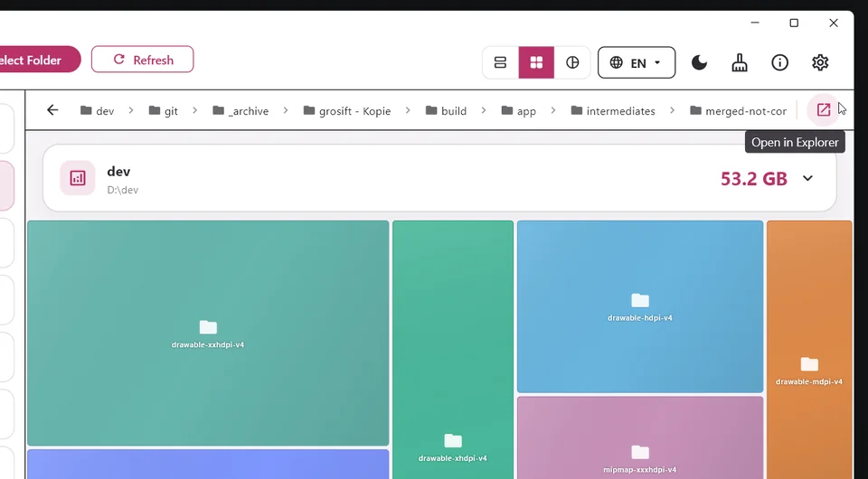The height and width of the screenshot is (479, 868).
Task: Navigate to _archive breadcrumb
Action: (x=241, y=111)
